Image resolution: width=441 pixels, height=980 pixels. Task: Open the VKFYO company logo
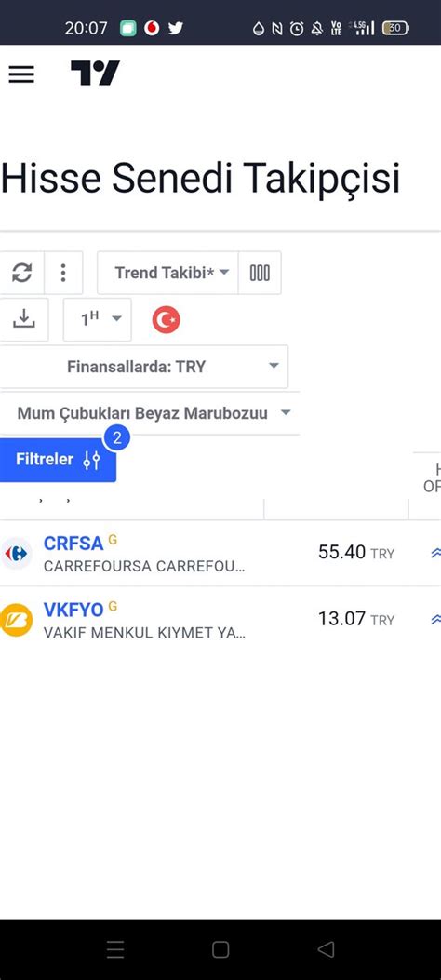click(16, 620)
